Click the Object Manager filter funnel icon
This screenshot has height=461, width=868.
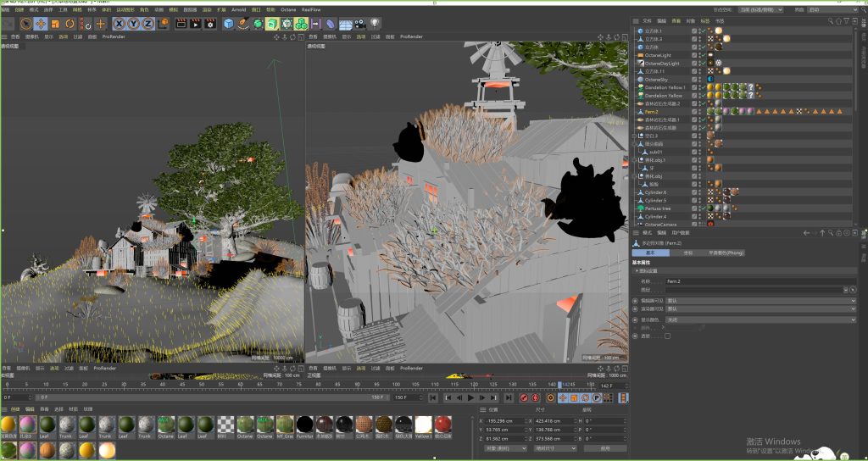pyautogui.click(x=847, y=20)
